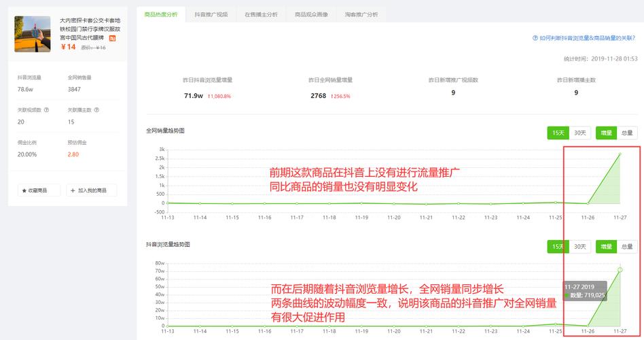644x340 pixels.
Task: Click the 11-26 data point on the 全网销量 chart
Action: (x=588, y=203)
